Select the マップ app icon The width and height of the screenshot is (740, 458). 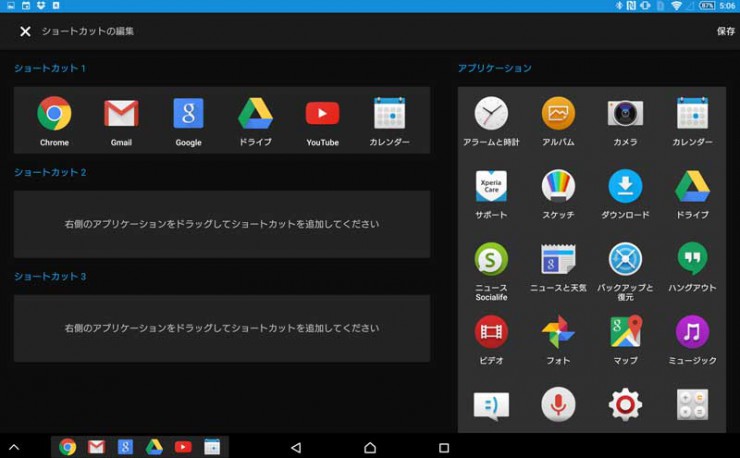tap(625, 331)
